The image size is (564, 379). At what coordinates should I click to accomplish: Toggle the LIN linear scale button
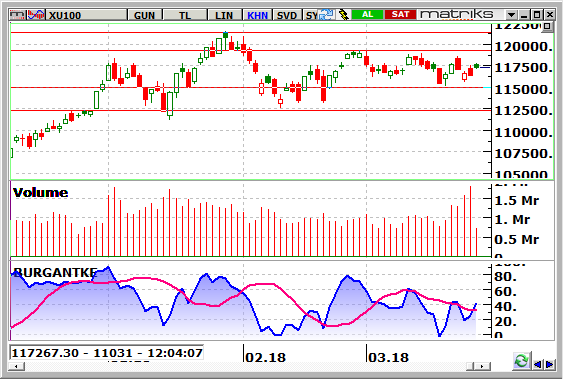[x=224, y=15]
